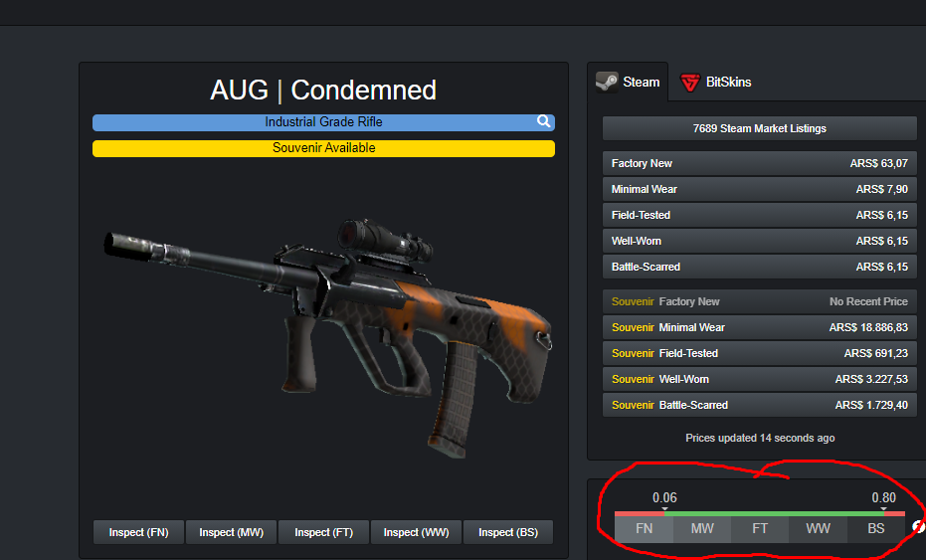Viewport: 926px width, 560px height.
Task: Click the info icon beside wear bar
Action: (918, 526)
